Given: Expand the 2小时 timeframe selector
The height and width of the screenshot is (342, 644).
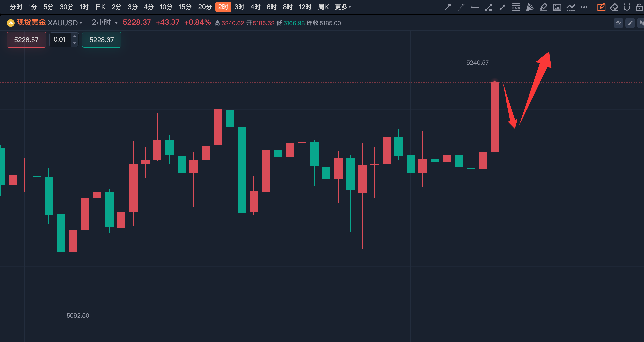Looking at the screenshot, I should point(116,23).
